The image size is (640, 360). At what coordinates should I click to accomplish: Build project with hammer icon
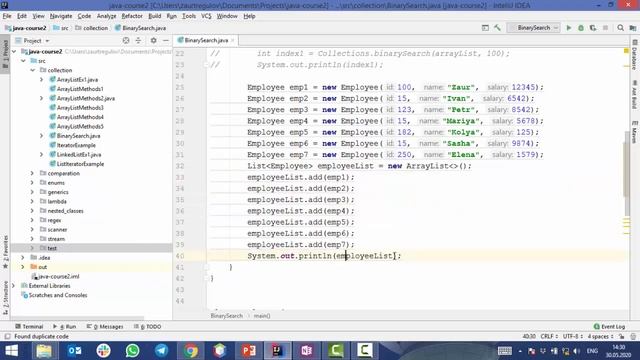tap(497, 28)
